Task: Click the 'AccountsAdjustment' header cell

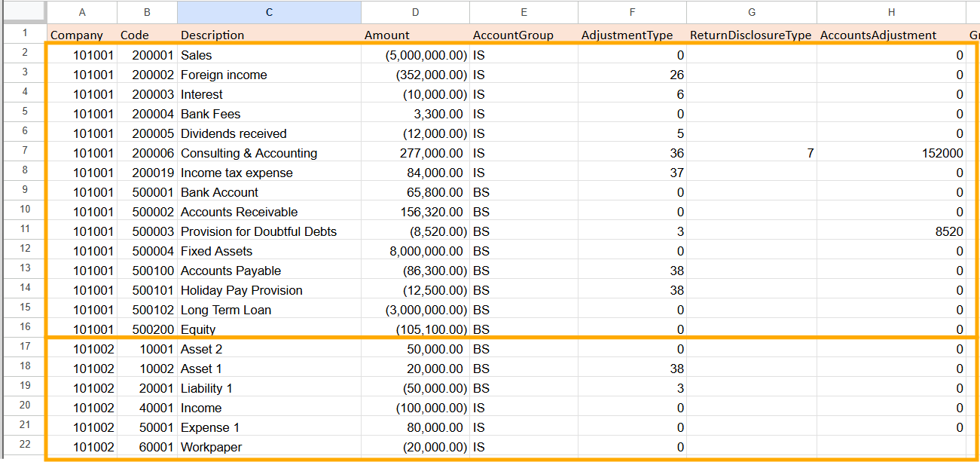Action: [x=892, y=35]
